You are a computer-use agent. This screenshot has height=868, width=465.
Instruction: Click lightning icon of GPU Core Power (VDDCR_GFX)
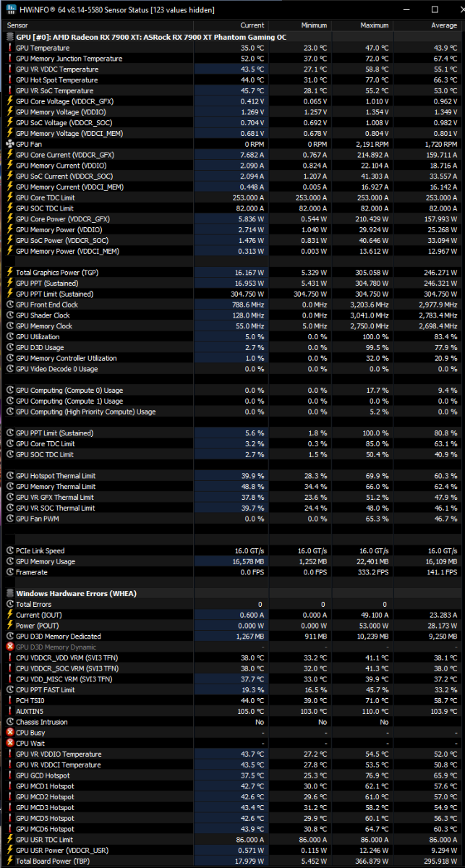coord(10,219)
